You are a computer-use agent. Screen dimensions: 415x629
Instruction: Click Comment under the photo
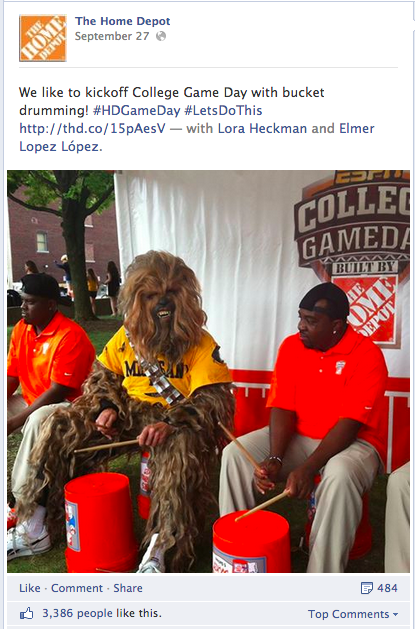point(77,588)
